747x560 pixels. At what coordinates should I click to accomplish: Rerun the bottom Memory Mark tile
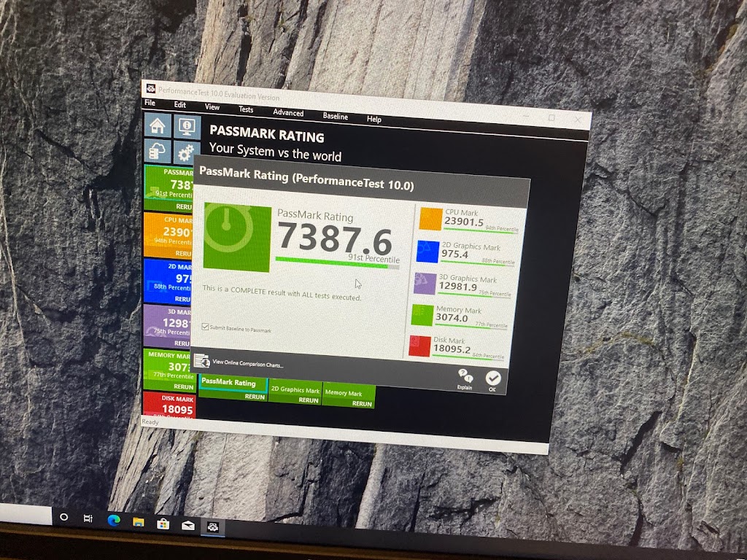click(362, 403)
